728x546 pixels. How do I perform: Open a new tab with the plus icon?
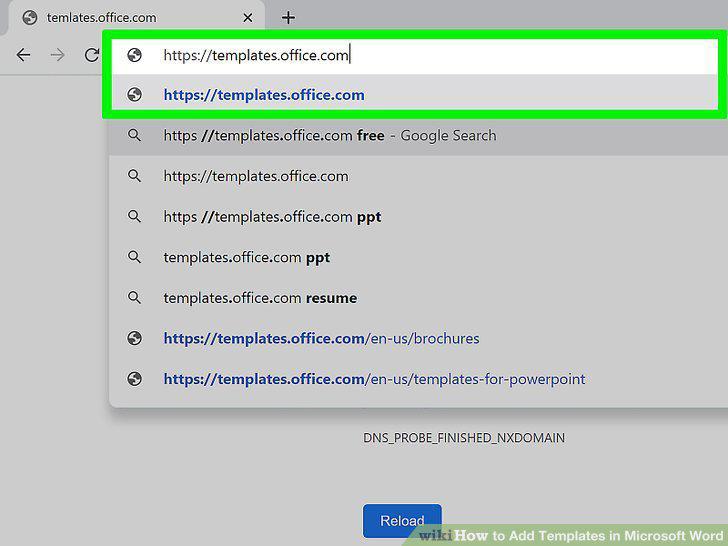click(288, 18)
